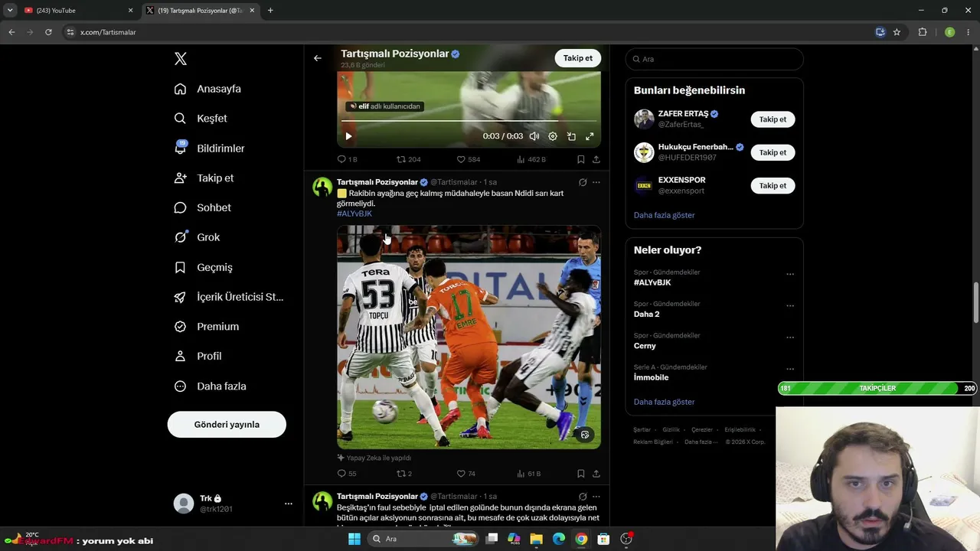Viewport: 980px width, 551px height.
Task: Open Profil in the sidebar
Action: click(198, 357)
